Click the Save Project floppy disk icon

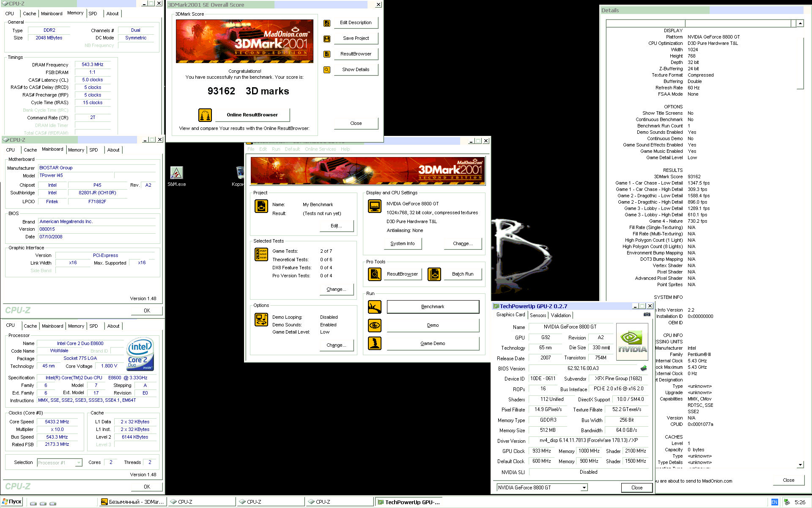pos(327,39)
